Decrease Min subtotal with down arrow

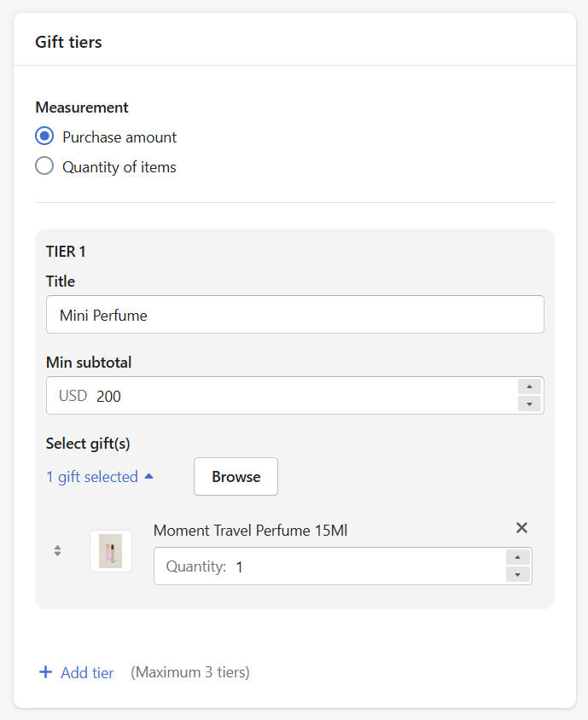[529, 404]
